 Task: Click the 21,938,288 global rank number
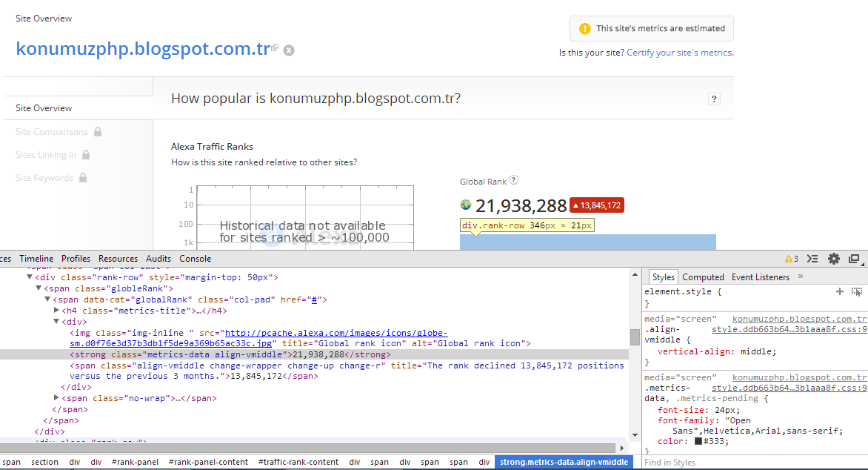click(x=521, y=206)
